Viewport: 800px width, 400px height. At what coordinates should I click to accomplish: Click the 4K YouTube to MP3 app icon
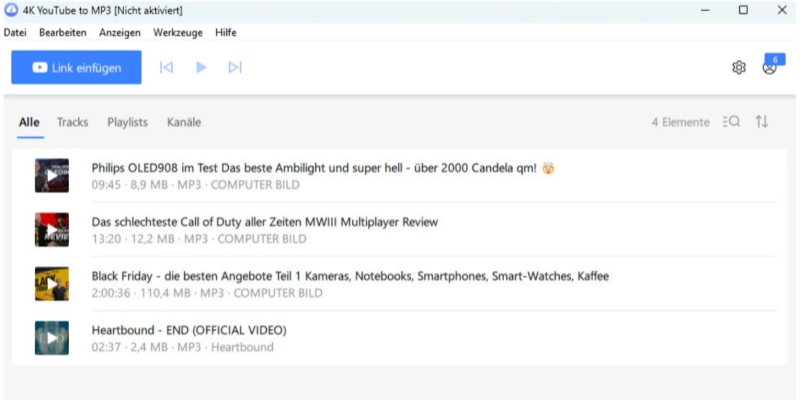point(10,10)
